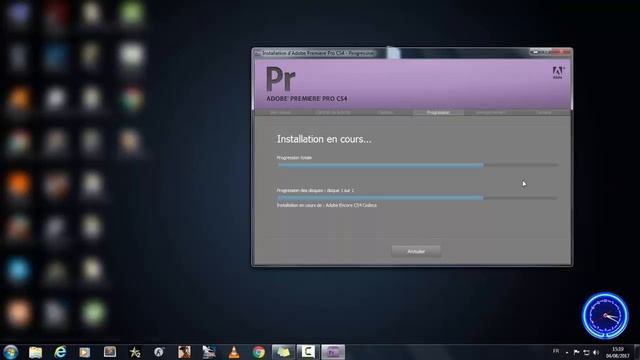Click the "Adobe Encore CS4 Codecs" status line
Screen dimensions: 640x360
tap(327, 205)
